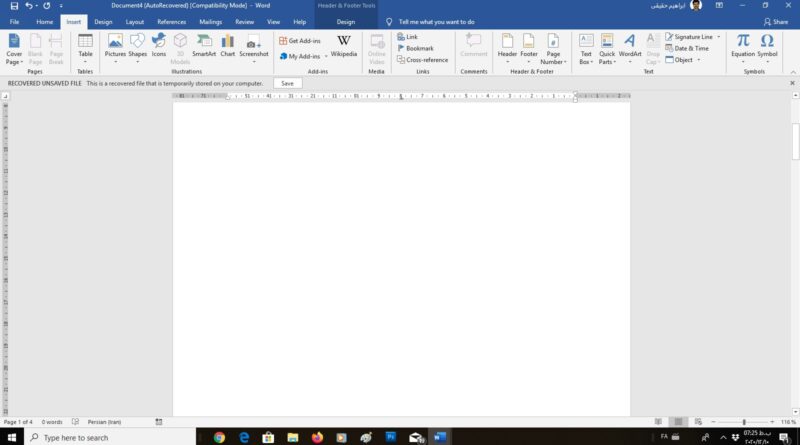Click the Share button
The image size is (800, 445).
[x=776, y=21]
